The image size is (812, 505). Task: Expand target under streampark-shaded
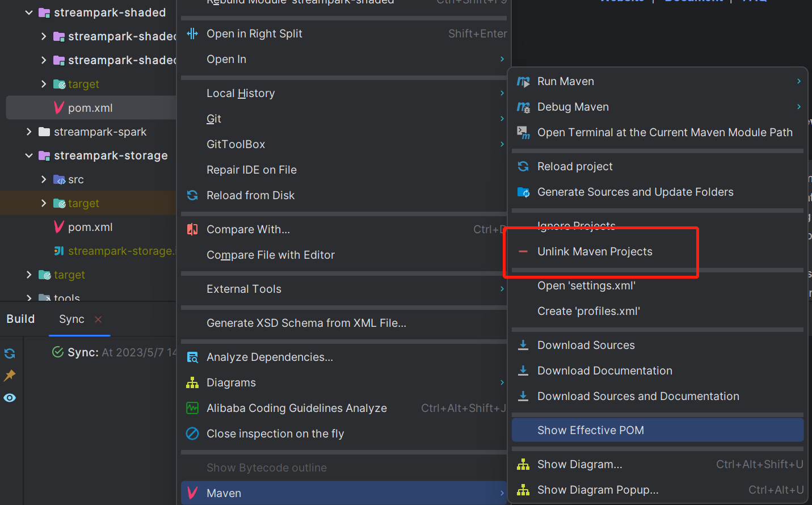44,84
